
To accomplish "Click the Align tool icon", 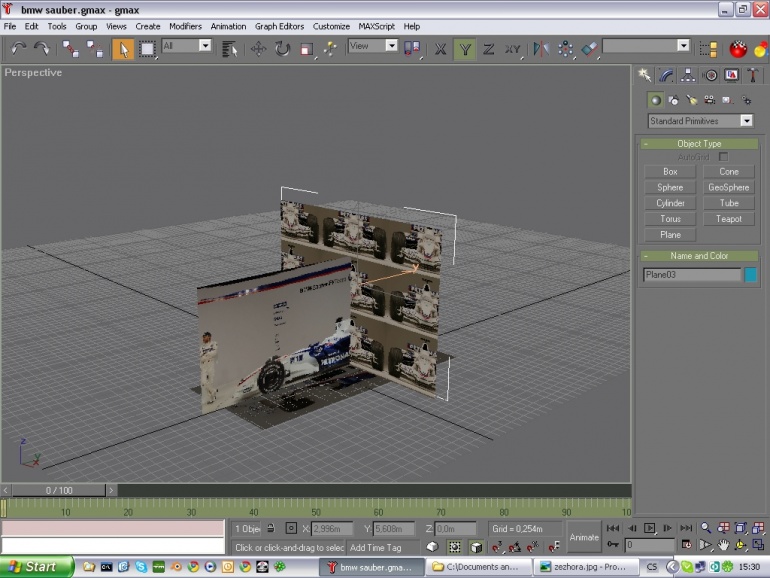I will coord(589,49).
